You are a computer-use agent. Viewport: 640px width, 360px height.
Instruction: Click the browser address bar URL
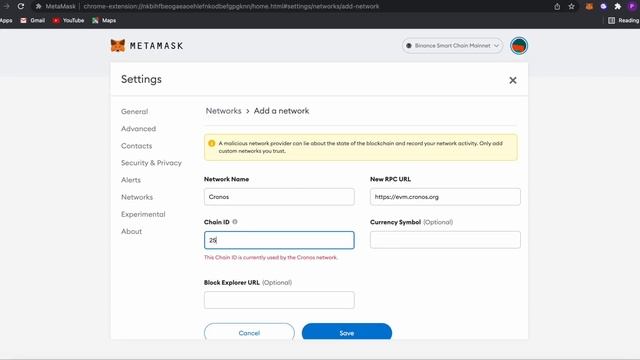click(231, 6)
